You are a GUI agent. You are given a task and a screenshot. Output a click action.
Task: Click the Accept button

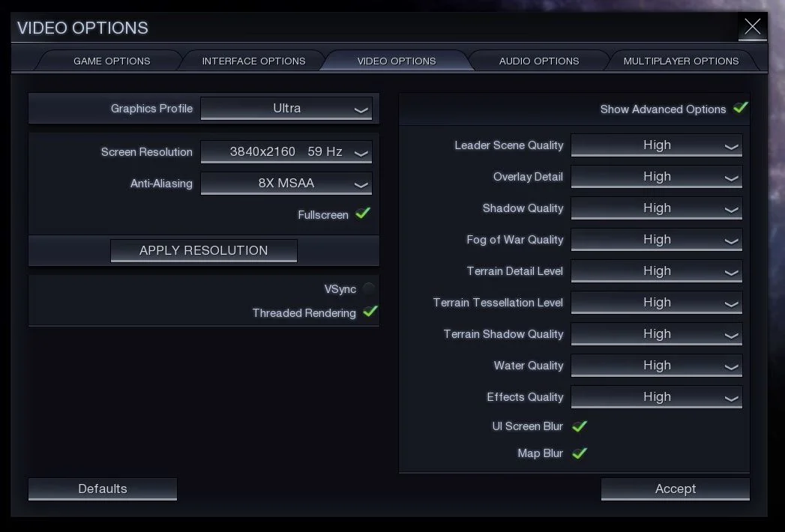[x=676, y=489]
